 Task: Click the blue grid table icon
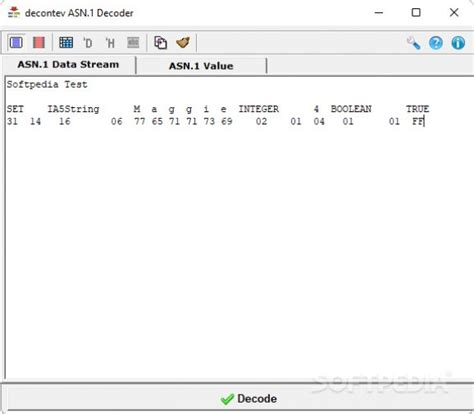(66, 42)
